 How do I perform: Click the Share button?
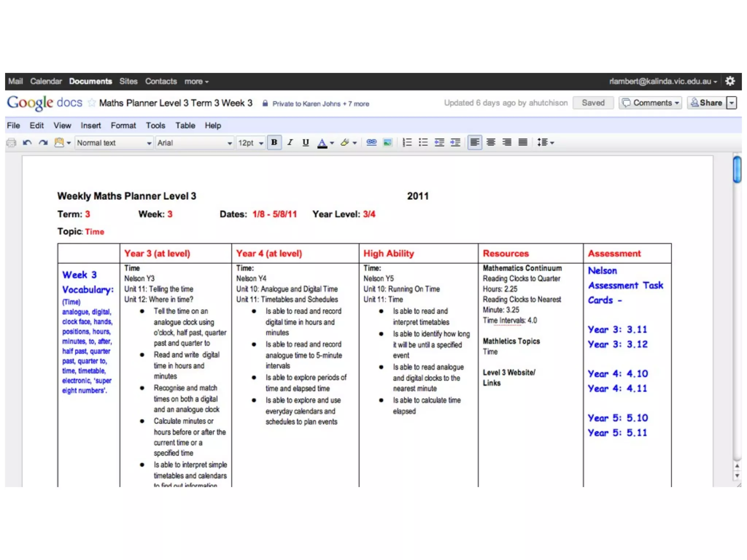click(707, 103)
